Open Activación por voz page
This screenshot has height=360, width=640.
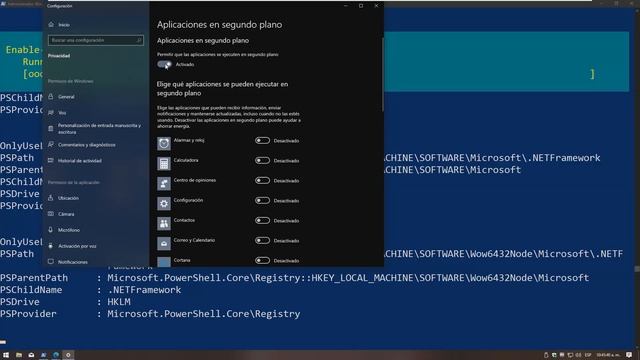point(72,246)
